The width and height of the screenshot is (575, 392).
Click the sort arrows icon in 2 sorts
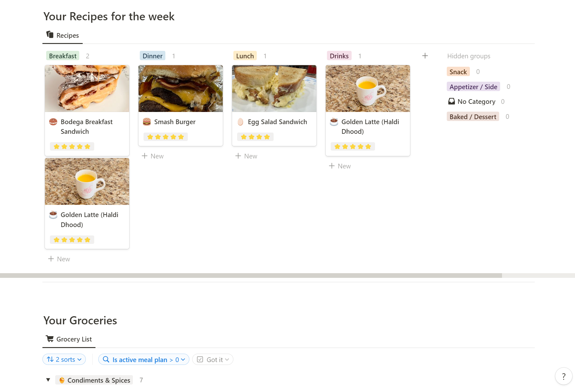[51, 359]
